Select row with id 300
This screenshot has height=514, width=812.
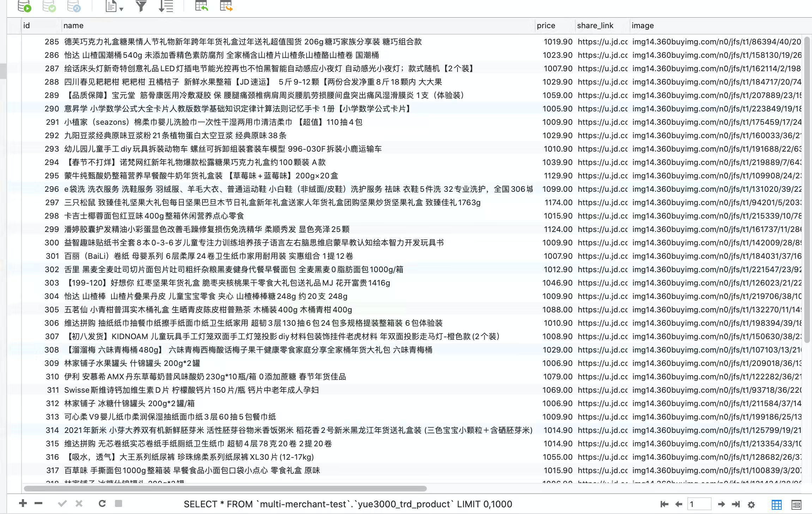[x=52, y=243]
